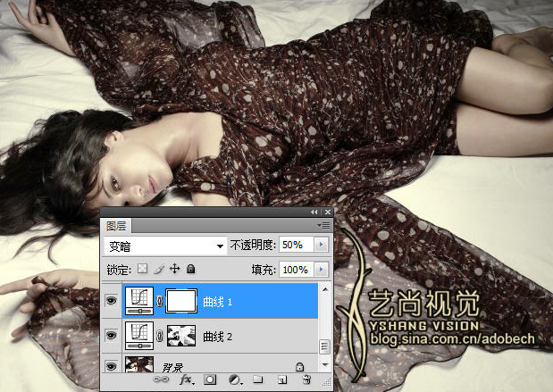The height and width of the screenshot is (392, 553).
Task: Close the layers panel
Action: coord(328,212)
